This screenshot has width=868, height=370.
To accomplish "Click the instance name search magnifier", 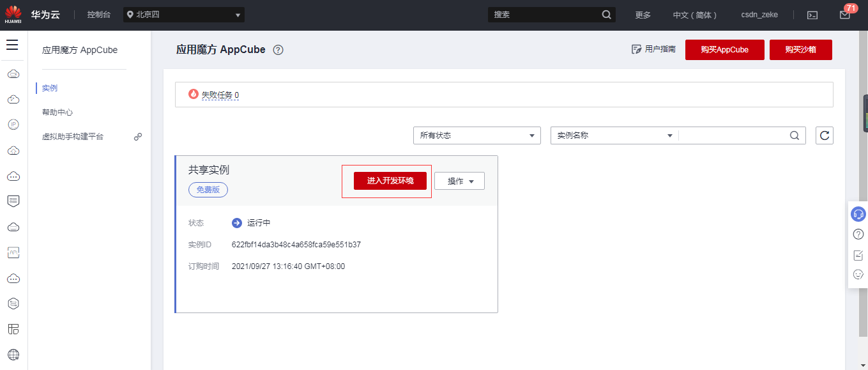I will coord(795,135).
